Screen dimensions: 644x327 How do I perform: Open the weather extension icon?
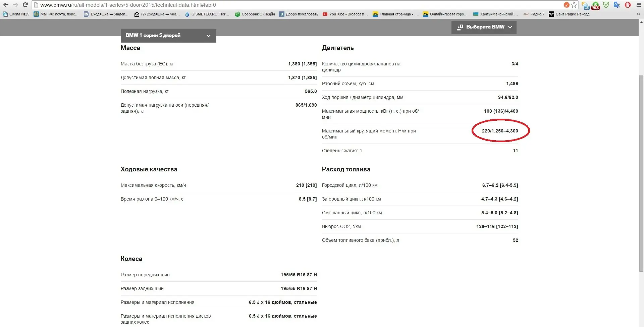coord(586,5)
